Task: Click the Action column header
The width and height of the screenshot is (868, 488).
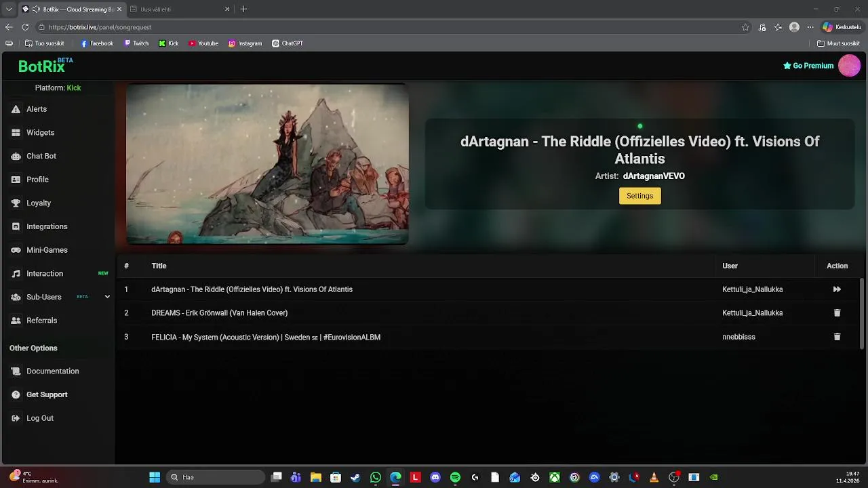Action: tap(837, 266)
